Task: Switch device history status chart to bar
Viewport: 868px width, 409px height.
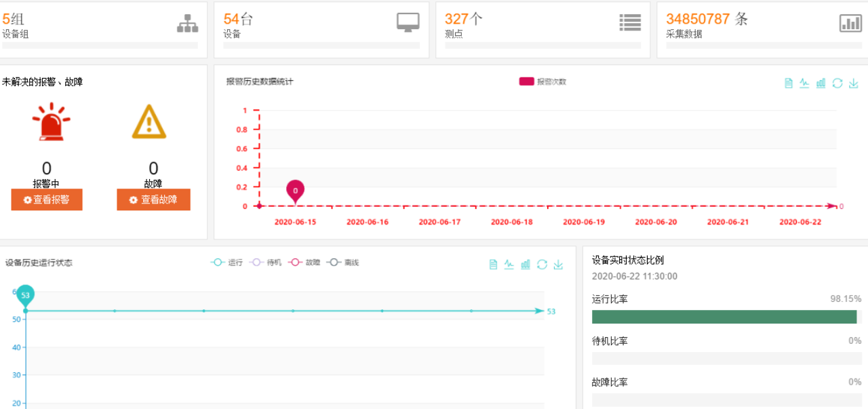Action: tap(526, 265)
